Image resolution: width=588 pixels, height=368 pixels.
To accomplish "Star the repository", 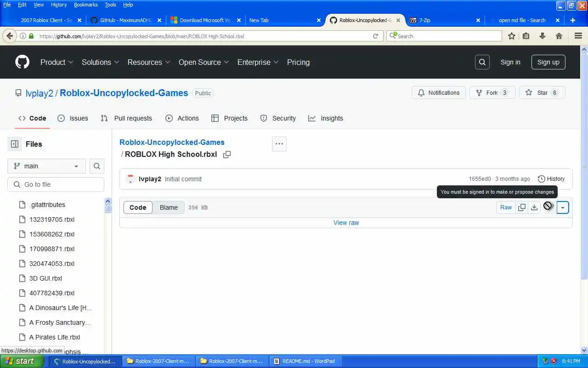I will pyautogui.click(x=542, y=92).
